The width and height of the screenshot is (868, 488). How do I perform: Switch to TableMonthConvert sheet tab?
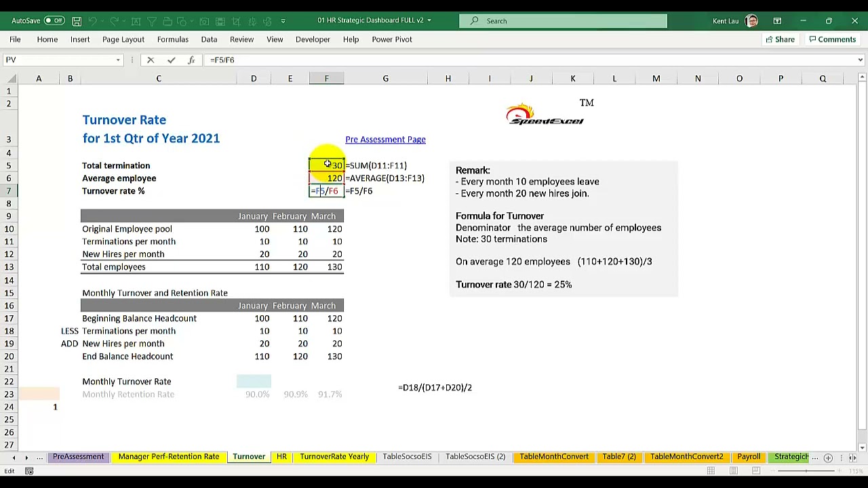pos(554,457)
